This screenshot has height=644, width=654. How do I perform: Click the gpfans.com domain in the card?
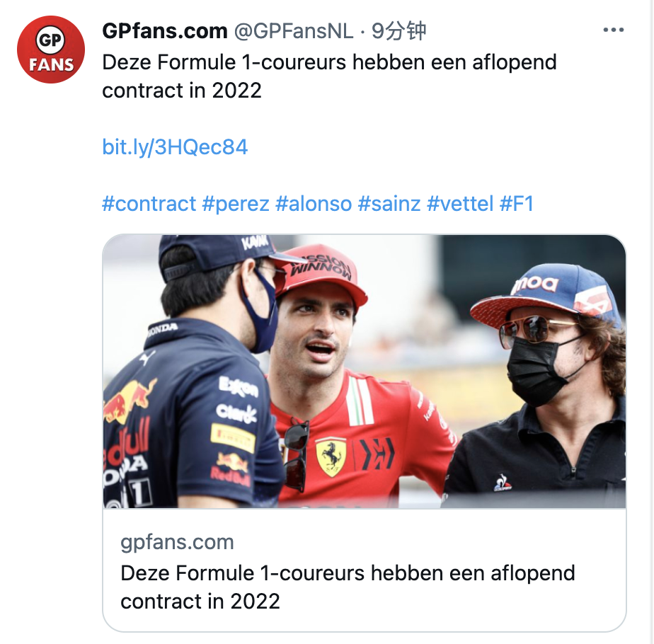pyautogui.click(x=177, y=542)
